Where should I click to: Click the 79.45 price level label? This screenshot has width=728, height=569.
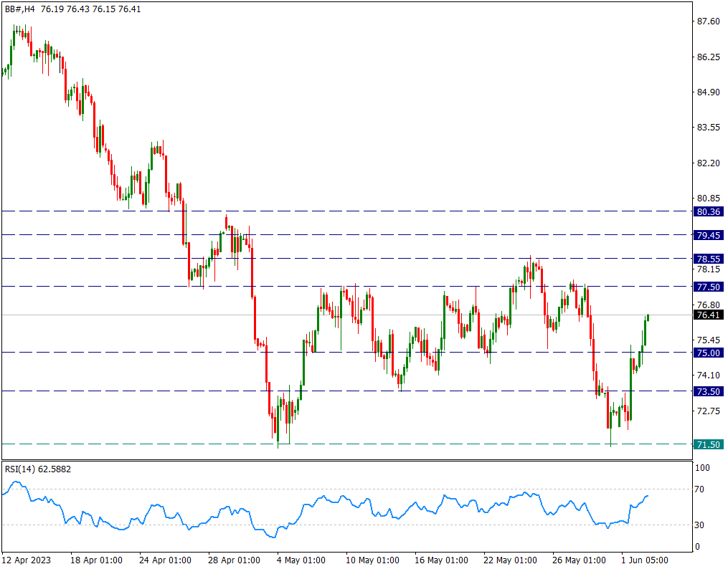click(x=708, y=236)
